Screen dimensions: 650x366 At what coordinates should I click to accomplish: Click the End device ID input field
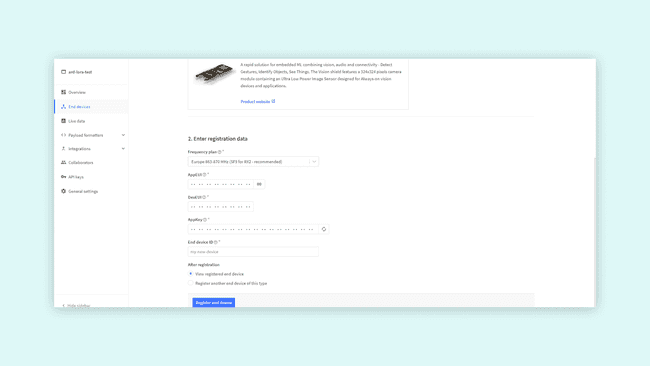[x=253, y=252]
